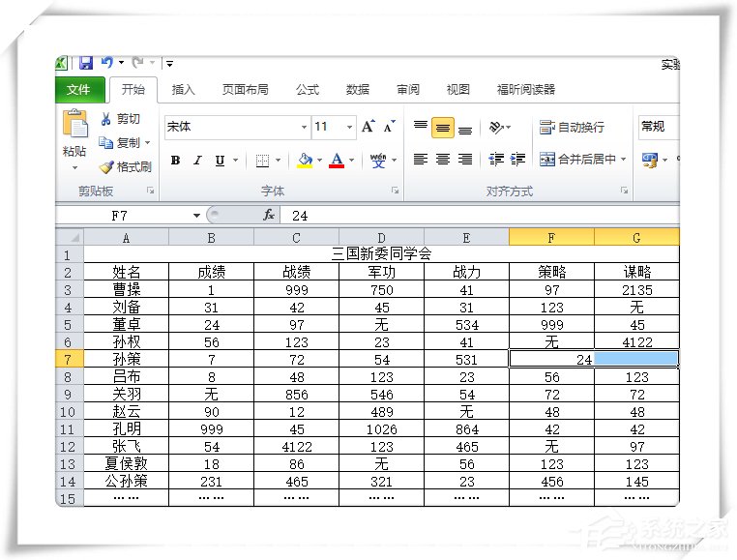Toggle Bold formatting
The width and height of the screenshot is (737, 560).
pyautogui.click(x=175, y=161)
